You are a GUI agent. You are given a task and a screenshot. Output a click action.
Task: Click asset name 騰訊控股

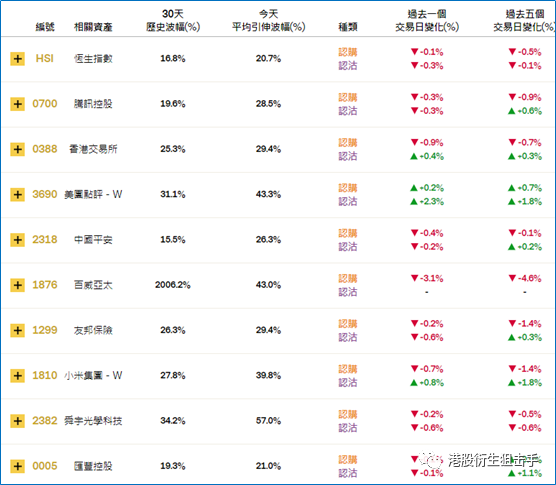[93, 104]
